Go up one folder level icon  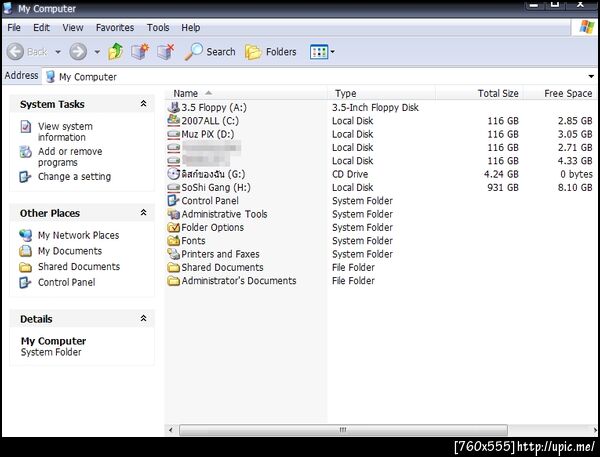click(x=116, y=52)
